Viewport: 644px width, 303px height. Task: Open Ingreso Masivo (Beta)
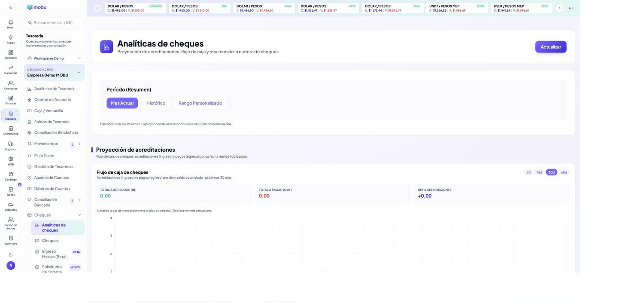[58, 254]
